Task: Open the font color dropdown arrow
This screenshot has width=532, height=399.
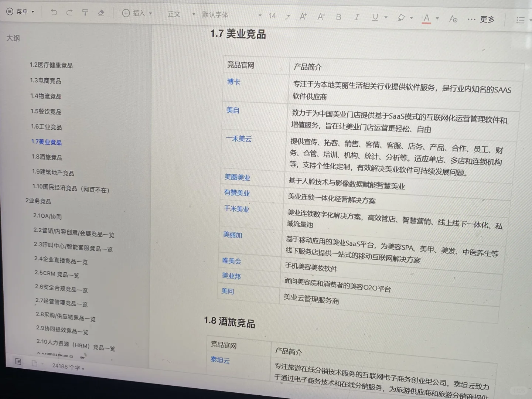Action: click(x=437, y=18)
